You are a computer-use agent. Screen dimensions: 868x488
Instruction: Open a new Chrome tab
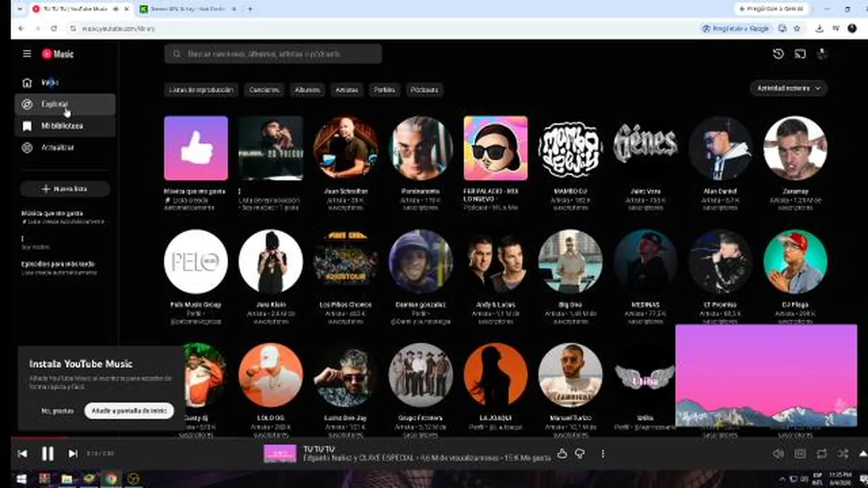point(250,9)
